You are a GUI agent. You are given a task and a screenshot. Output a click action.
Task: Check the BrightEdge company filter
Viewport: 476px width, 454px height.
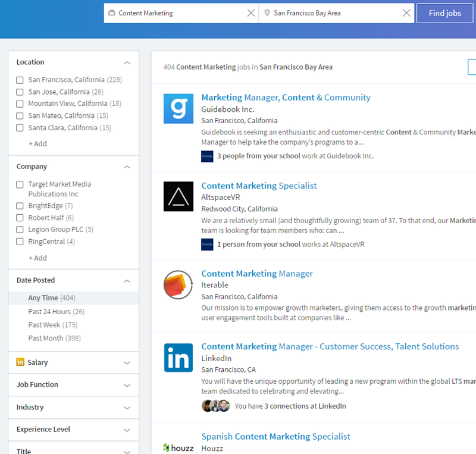point(20,206)
